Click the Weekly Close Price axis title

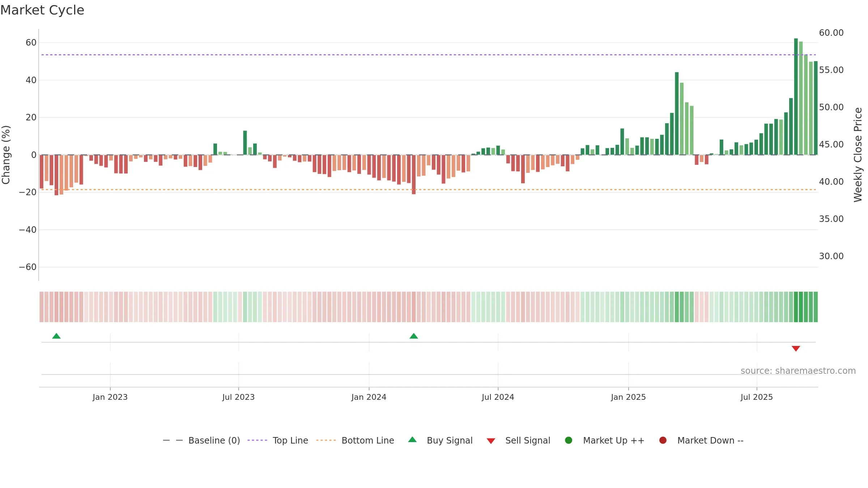click(x=858, y=155)
